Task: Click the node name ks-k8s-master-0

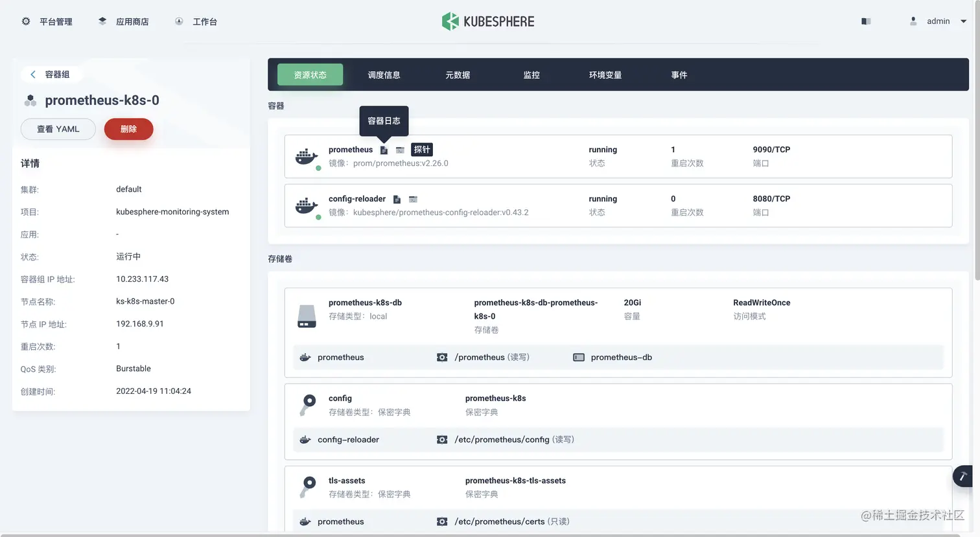Action: 145,301
